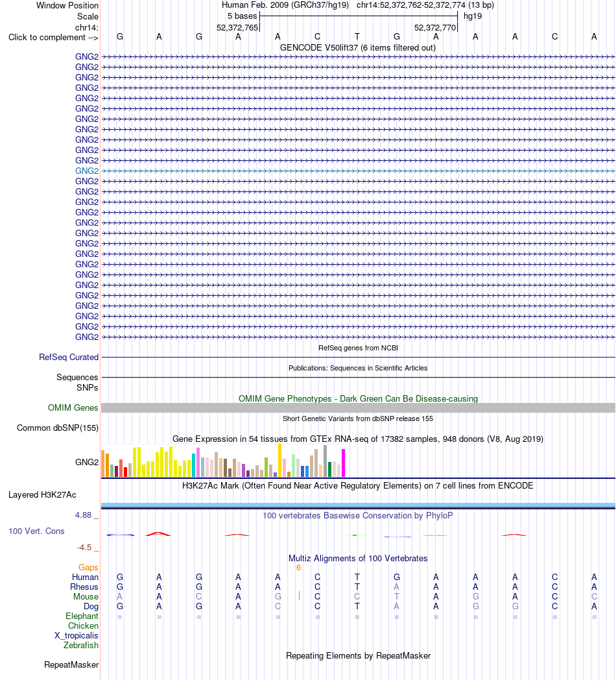Click the "Sequences" publications track label
The image size is (616, 680).
pos(77,377)
